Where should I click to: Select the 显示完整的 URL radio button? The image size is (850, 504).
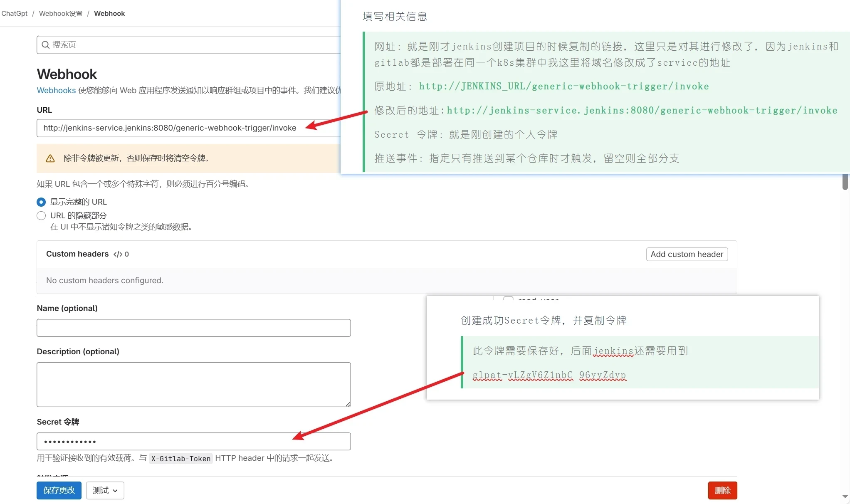pyautogui.click(x=41, y=202)
